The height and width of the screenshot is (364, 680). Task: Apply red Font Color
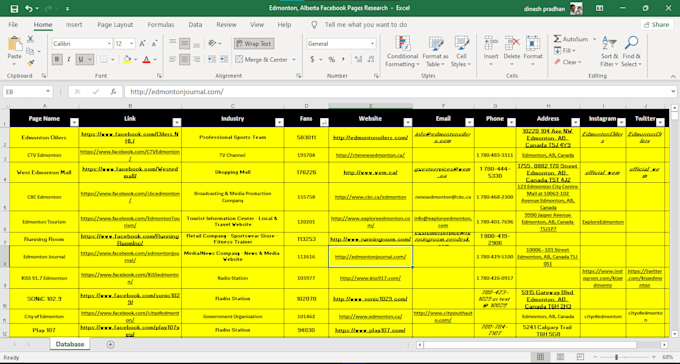click(146, 59)
